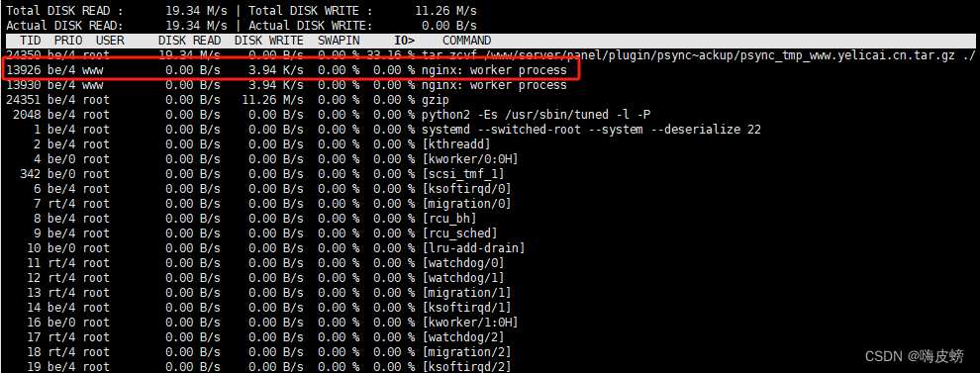
Task: Click TID 24351
Action: pyautogui.click(x=23, y=100)
